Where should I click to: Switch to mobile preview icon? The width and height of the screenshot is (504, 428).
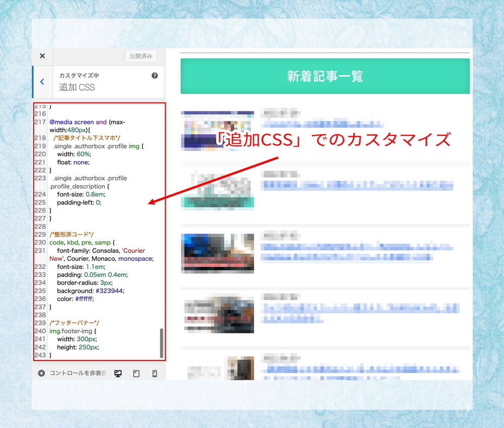point(155,374)
